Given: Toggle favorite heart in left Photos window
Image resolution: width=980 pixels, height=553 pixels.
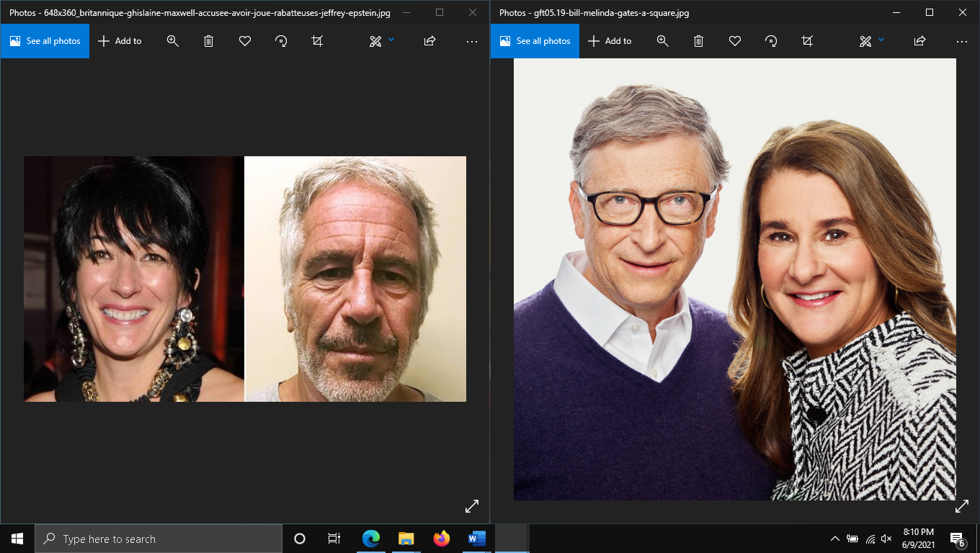Looking at the screenshot, I should [245, 41].
